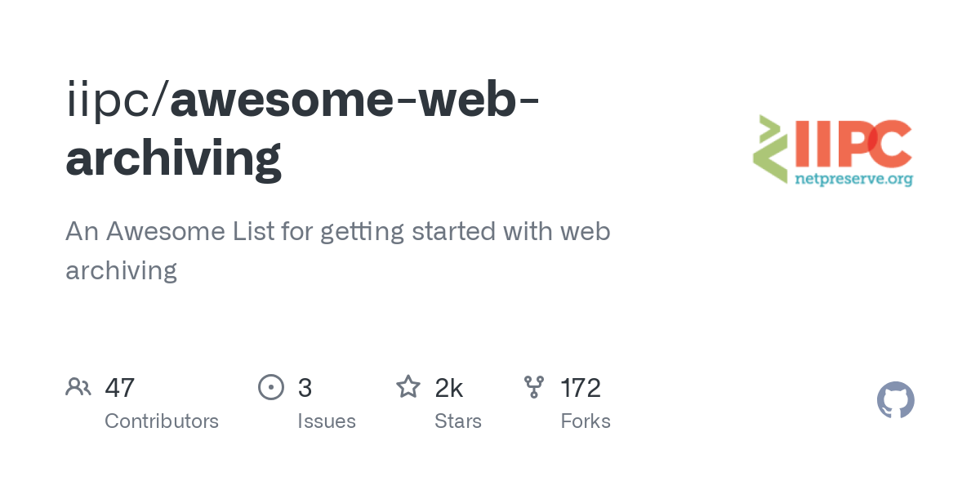The width and height of the screenshot is (980, 490).
Task: Click the green chevron mark in IIPC logo
Action: pos(769,149)
